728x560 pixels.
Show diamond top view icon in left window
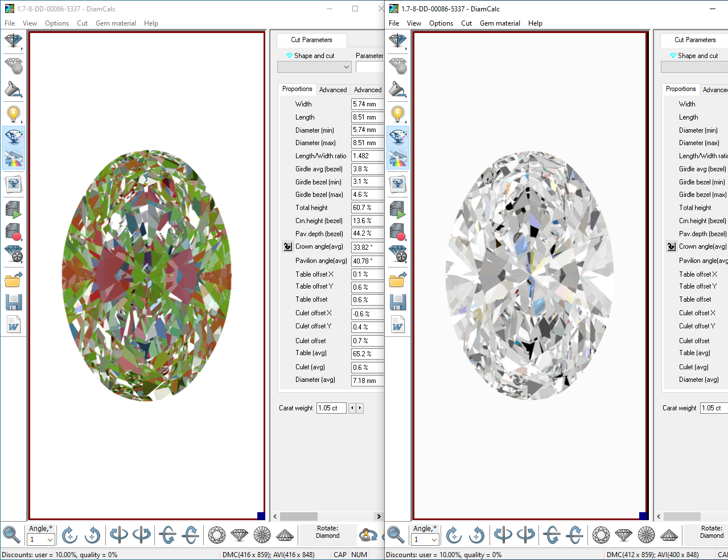(x=217, y=535)
